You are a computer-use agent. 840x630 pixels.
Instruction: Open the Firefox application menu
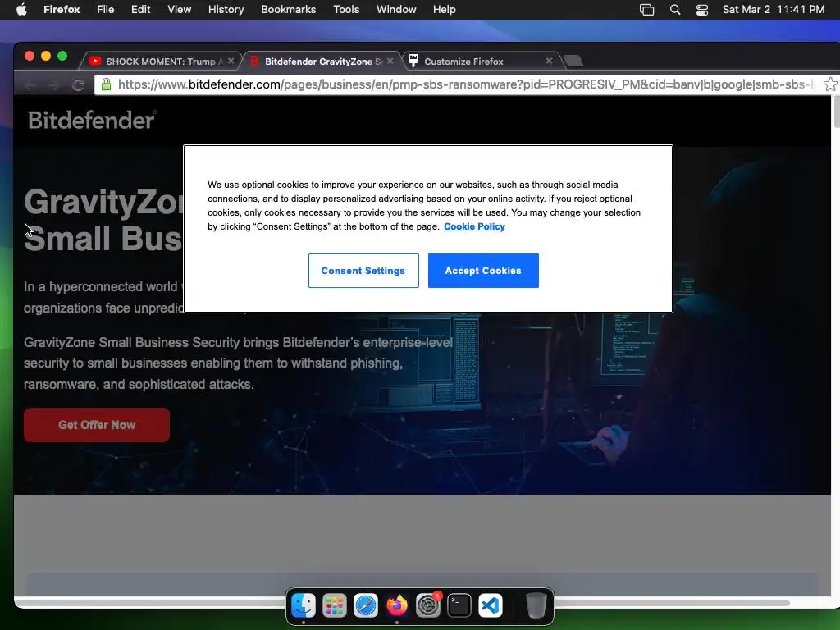tap(62, 10)
